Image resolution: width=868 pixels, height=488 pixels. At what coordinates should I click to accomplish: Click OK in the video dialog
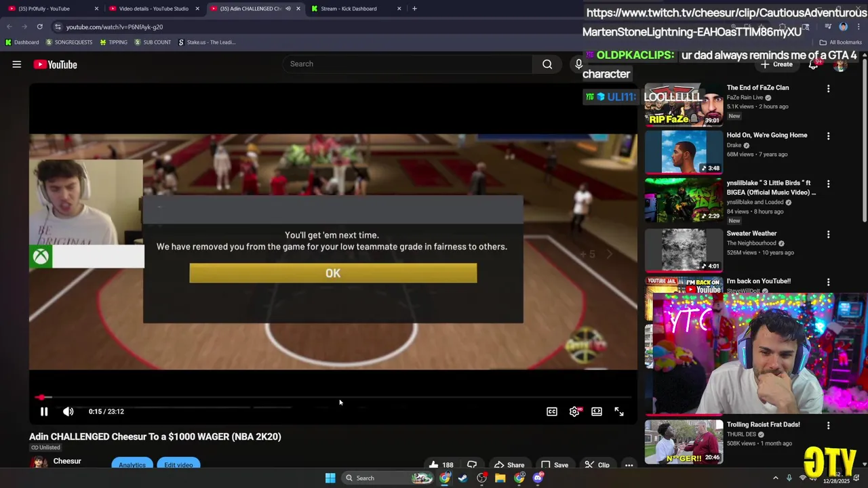[333, 273]
